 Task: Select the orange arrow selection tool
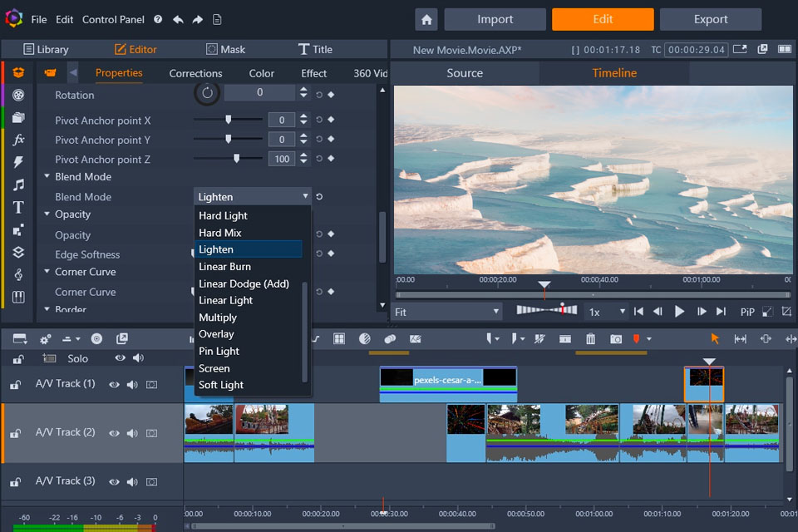click(715, 338)
